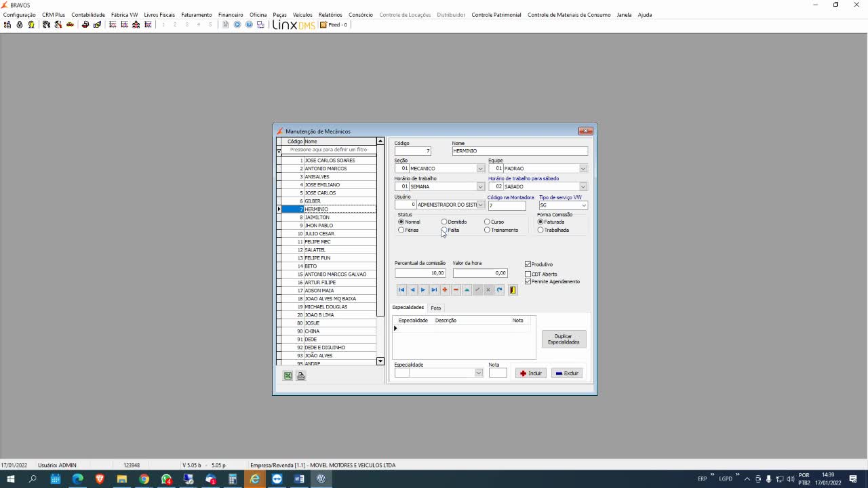Select Férias status radio button
This screenshot has height=488, width=868.
pos(401,230)
